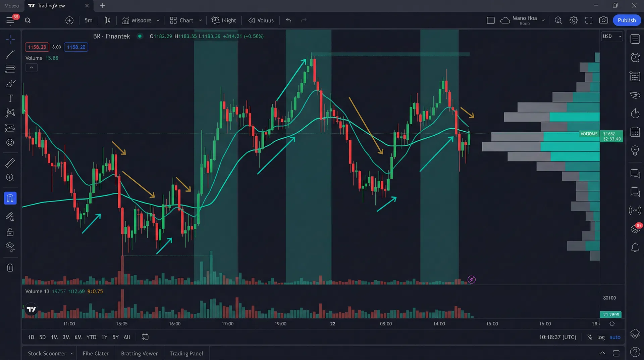This screenshot has height=360, width=644.
Task: Open the text annotation tool
Action: click(10, 98)
